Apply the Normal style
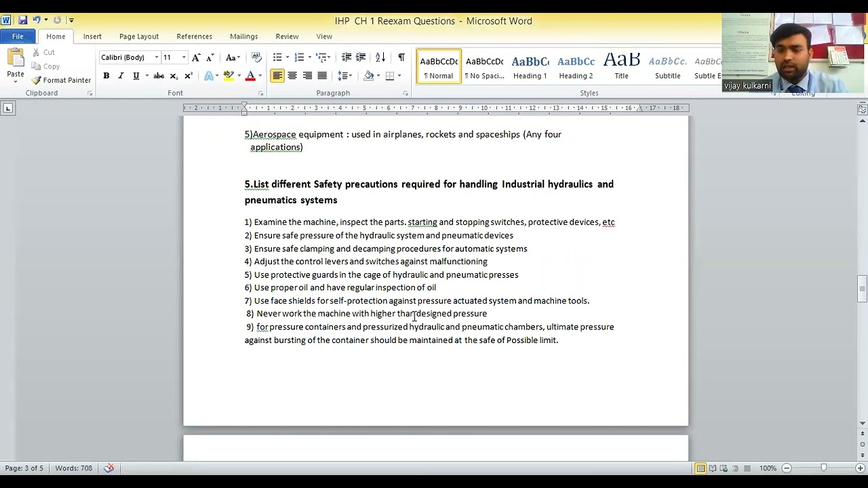This screenshot has height=488, width=868. (x=439, y=66)
